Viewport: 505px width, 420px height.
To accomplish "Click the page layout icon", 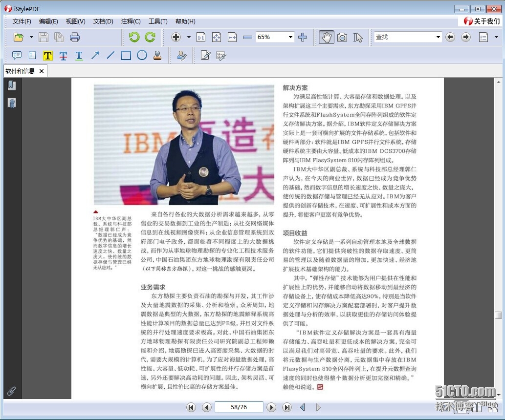I will pos(483,37).
